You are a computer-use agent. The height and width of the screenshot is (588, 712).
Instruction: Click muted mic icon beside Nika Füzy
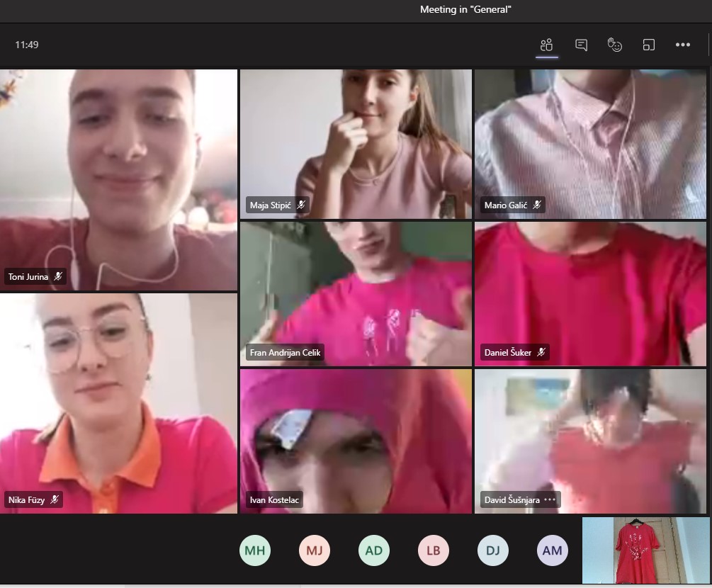tap(55, 499)
